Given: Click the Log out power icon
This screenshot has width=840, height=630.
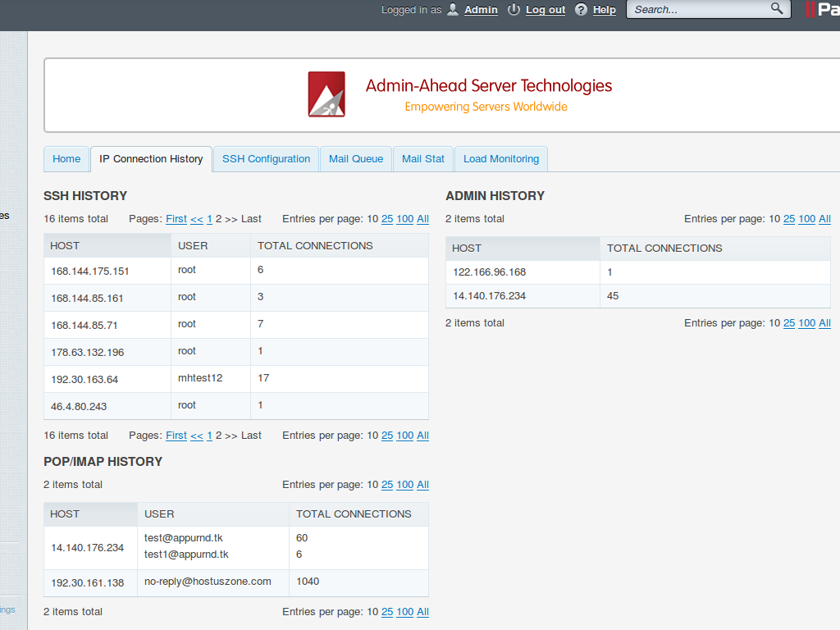Looking at the screenshot, I should pos(514,9).
